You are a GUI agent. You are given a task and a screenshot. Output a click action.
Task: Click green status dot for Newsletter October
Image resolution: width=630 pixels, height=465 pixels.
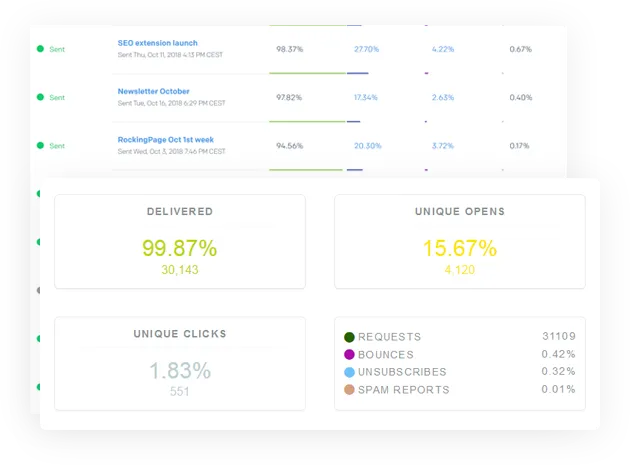(40, 97)
